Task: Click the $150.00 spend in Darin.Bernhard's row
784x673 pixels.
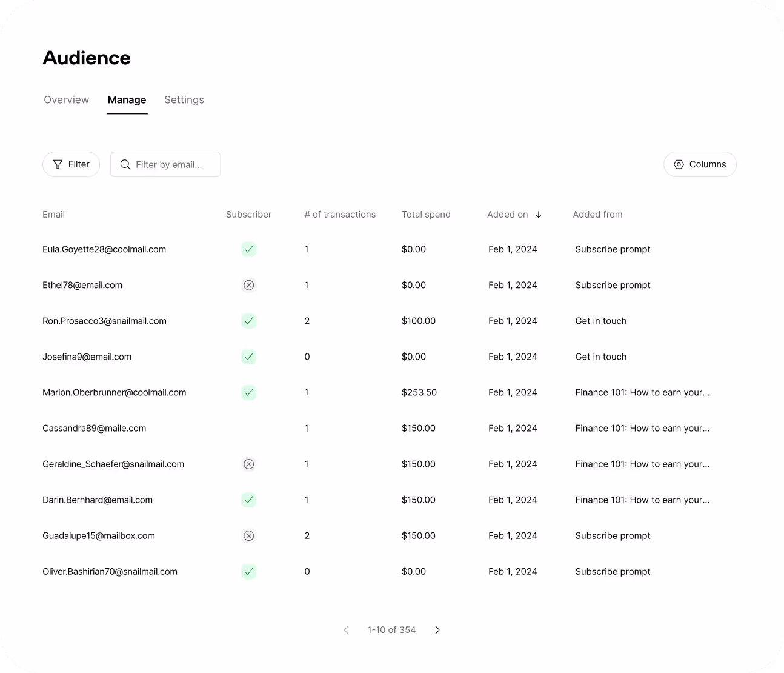Action: [419, 500]
